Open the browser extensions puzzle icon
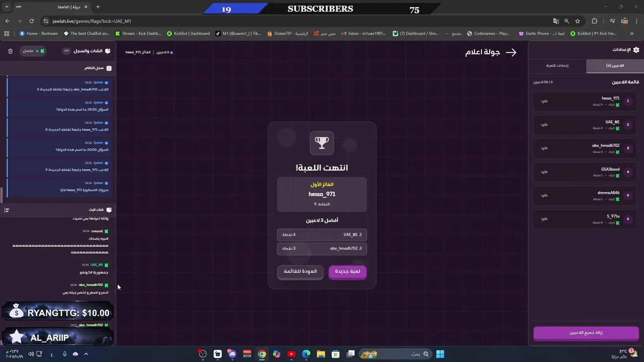Screen dimensions: 644x362 tap(595, 21)
